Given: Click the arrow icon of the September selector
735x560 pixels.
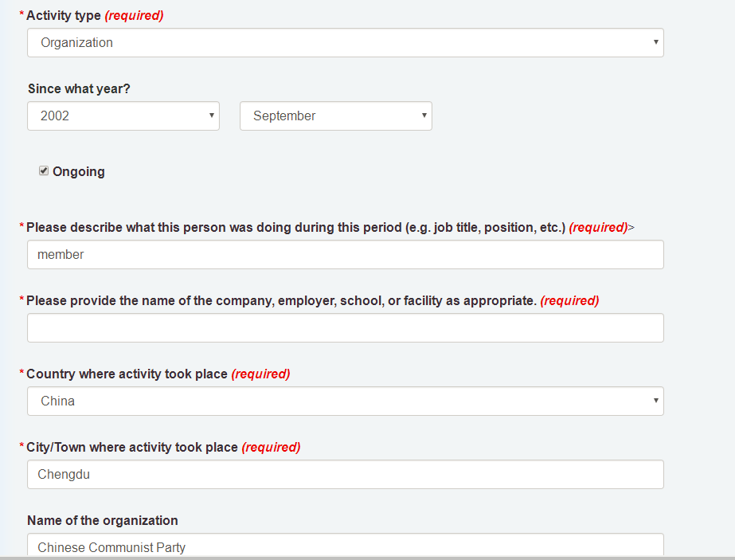Looking at the screenshot, I should (424, 116).
